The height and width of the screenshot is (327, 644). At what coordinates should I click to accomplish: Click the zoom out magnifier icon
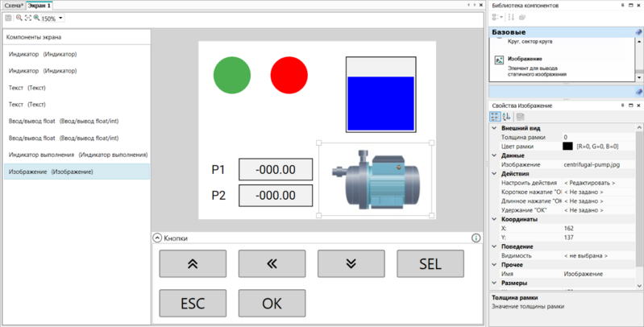tap(19, 18)
